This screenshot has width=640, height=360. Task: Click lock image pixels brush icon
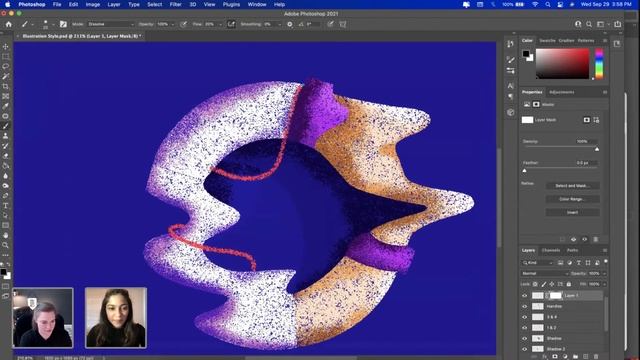544,284
